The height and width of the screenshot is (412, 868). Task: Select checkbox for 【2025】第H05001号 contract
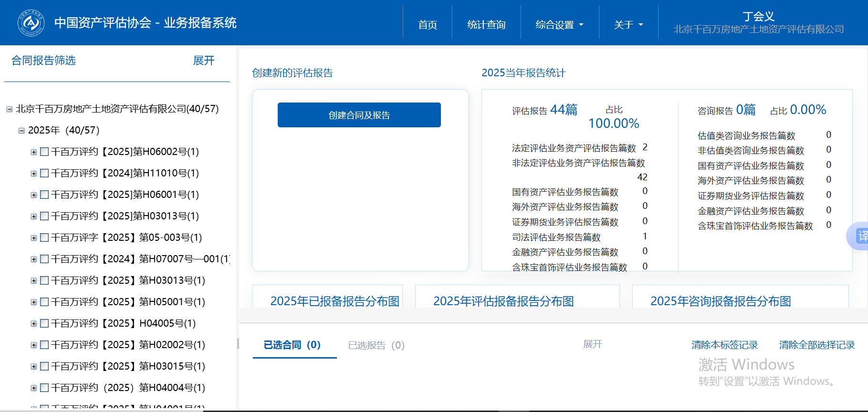pyautogui.click(x=44, y=302)
